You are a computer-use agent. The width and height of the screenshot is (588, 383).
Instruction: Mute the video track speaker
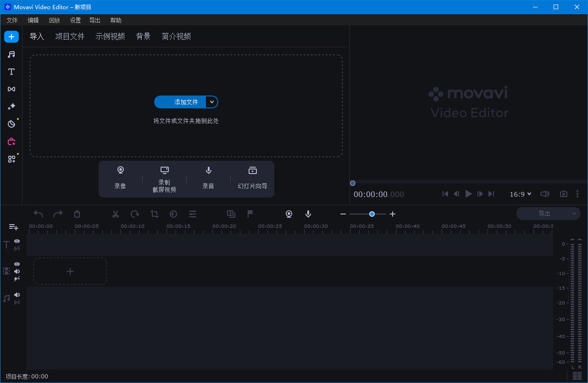17,271
